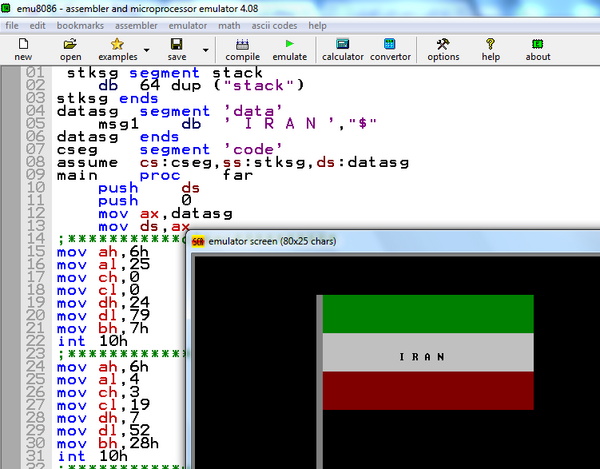The width and height of the screenshot is (600, 469).
Task: Open the edit menu
Action: pos(38,26)
